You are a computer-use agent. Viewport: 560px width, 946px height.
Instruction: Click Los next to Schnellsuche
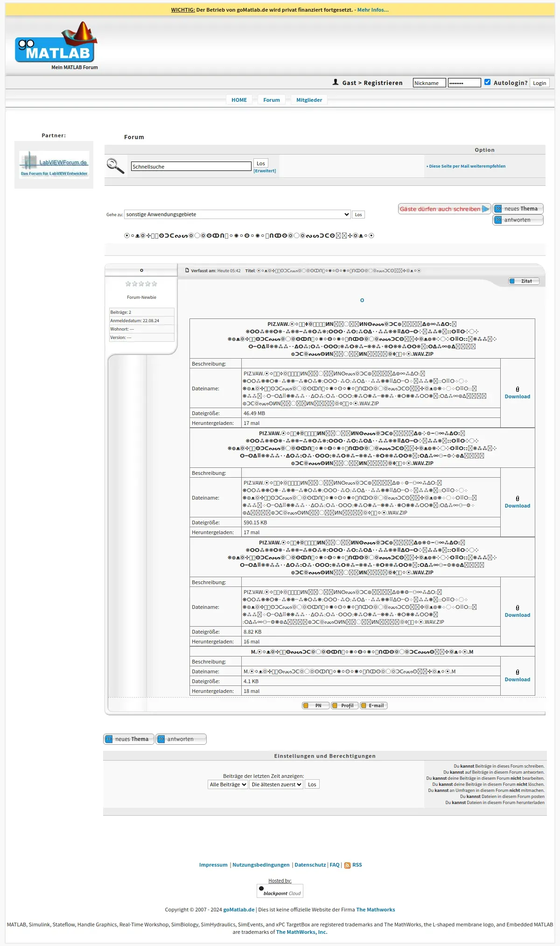(x=261, y=163)
